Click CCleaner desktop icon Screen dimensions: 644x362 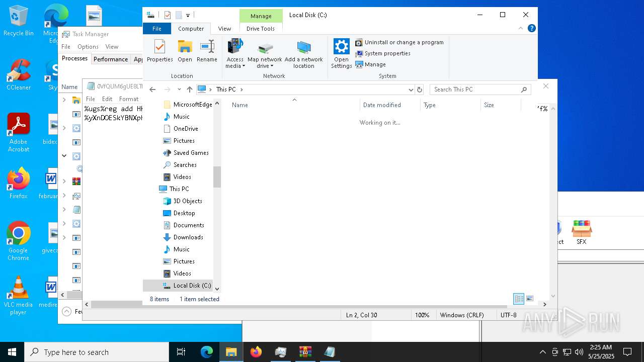[18, 75]
